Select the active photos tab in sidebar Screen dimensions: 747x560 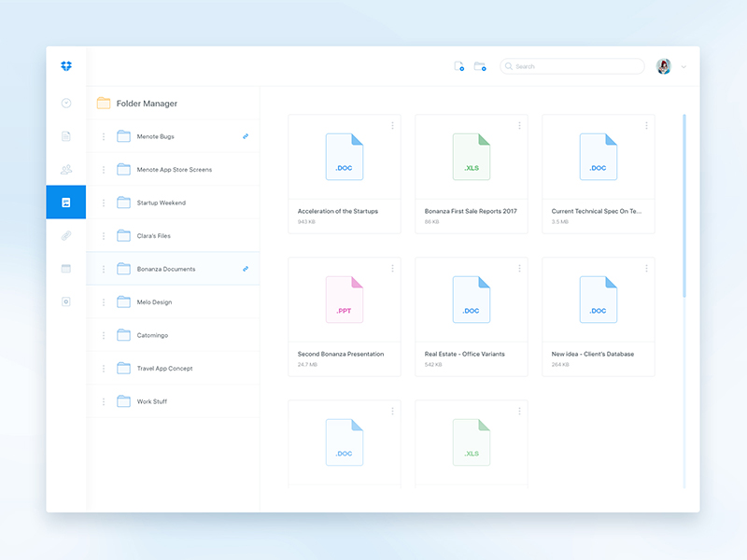66,203
